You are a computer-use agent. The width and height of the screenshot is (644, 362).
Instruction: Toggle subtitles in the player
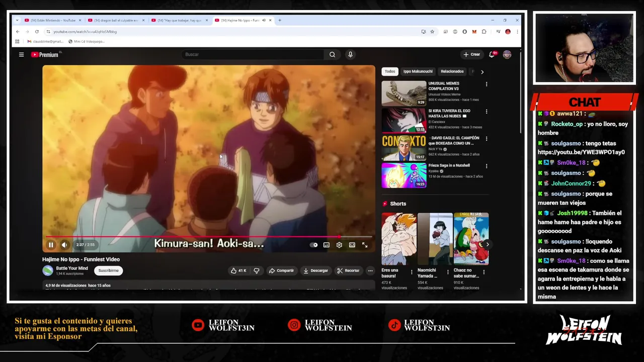pos(327,245)
